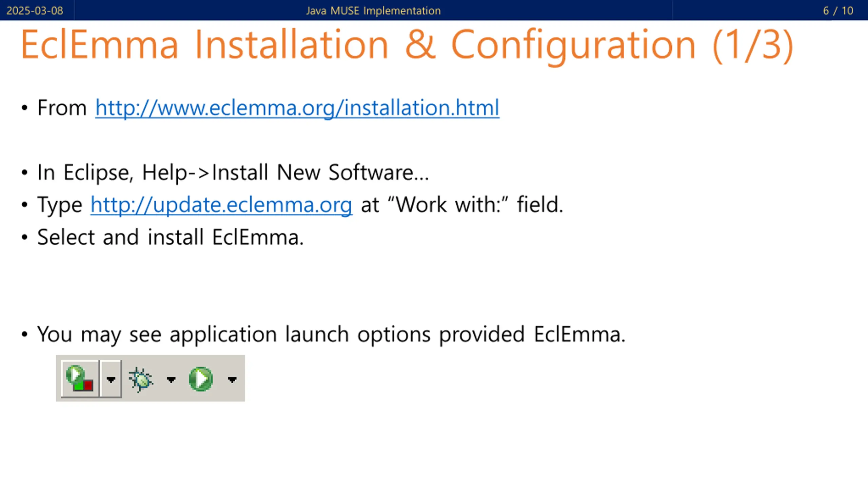Click the application launch options bullet text
Viewport: 868px width, 488px height.
pos(331,334)
